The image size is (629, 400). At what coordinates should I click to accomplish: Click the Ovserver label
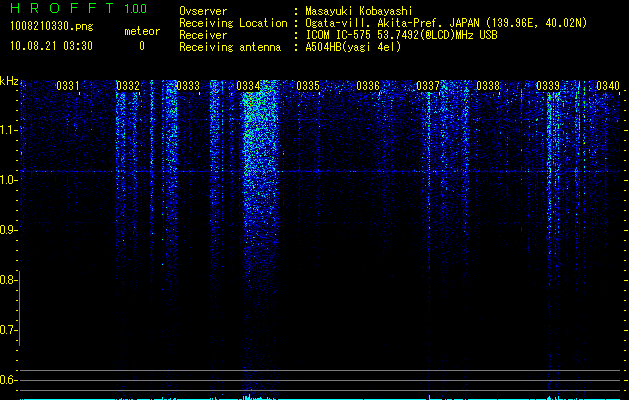[x=203, y=11]
